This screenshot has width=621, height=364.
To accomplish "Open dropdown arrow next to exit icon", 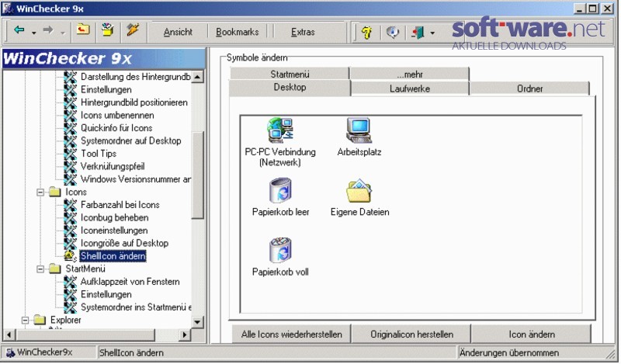I will click(432, 33).
